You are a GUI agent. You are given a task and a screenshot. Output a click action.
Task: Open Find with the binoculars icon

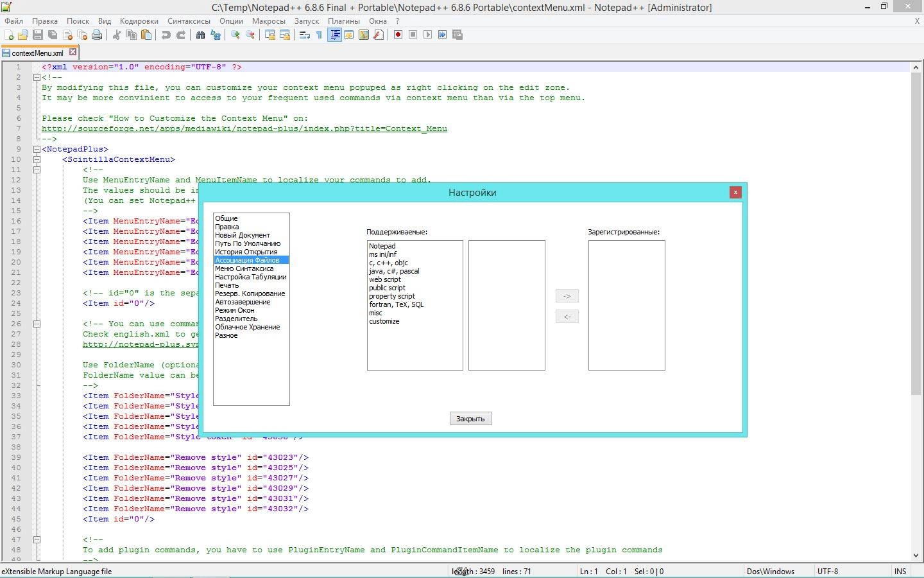click(200, 35)
